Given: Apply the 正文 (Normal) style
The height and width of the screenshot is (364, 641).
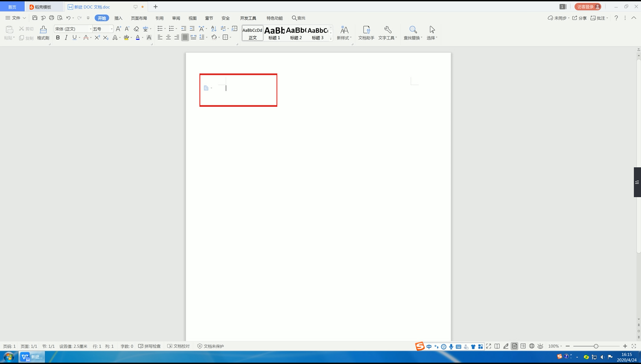Looking at the screenshot, I should [252, 33].
